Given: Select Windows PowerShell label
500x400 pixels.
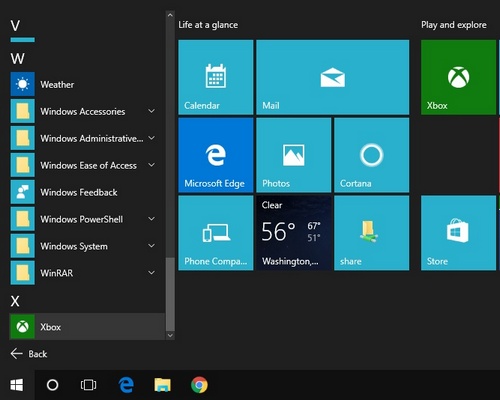Looking at the screenshot, I should pos(81,219).
